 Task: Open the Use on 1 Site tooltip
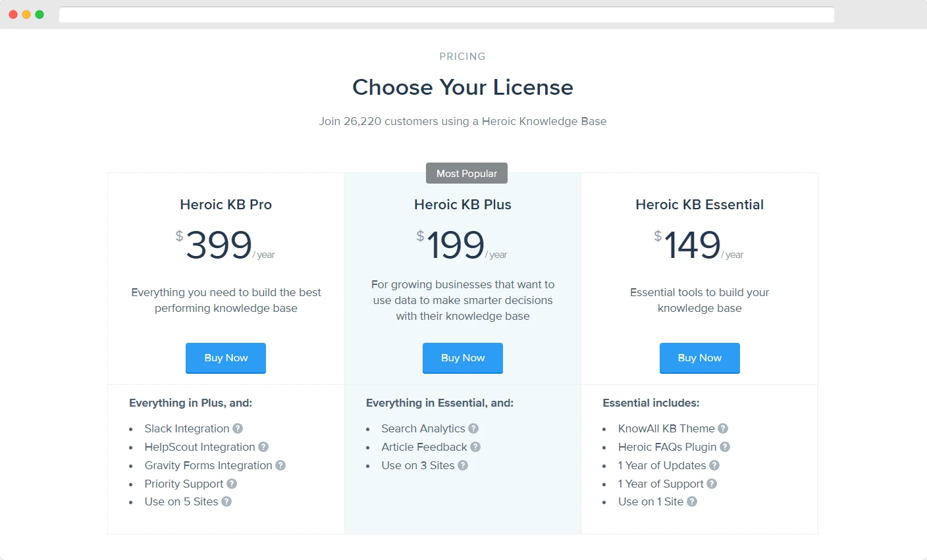[691, 501]
